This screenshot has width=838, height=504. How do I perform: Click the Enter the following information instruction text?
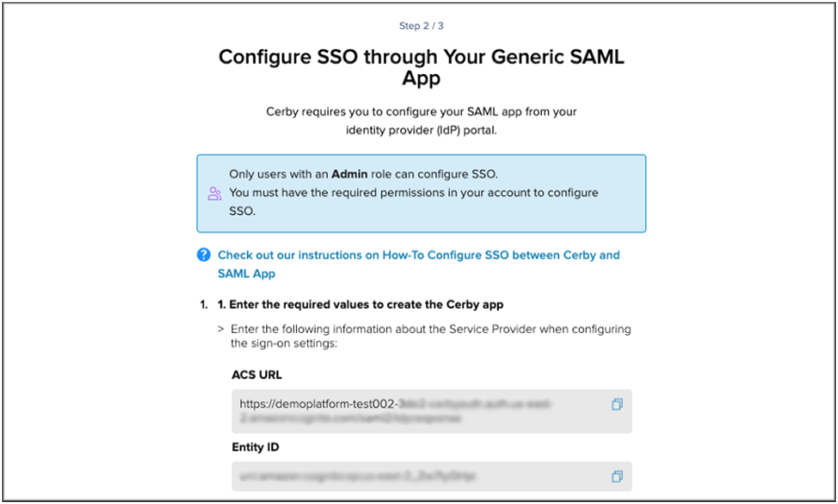point(430,336)
